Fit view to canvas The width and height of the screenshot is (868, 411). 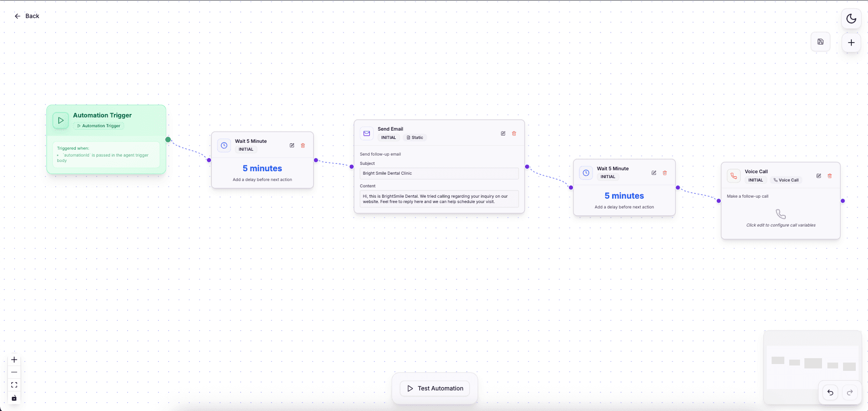pyautogui.click(x=14, y=385)
